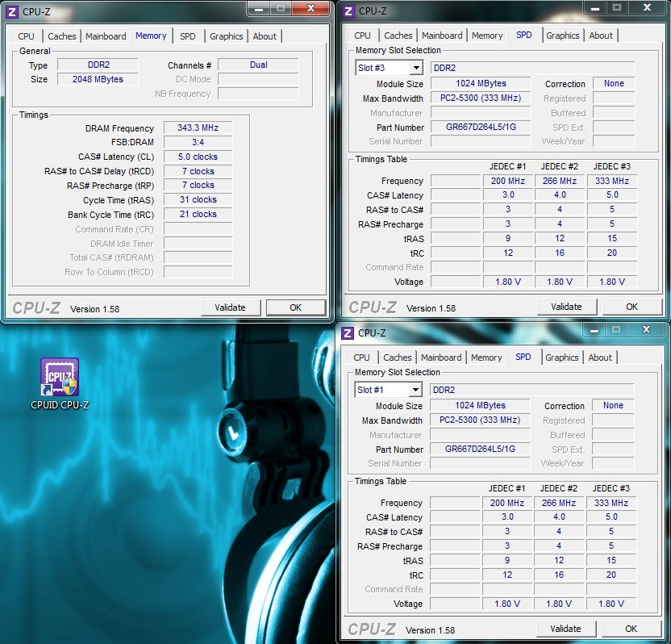671x644 pixels.
Task: Close the CPU-Z Slot #3 window
Action: point(647,8)
